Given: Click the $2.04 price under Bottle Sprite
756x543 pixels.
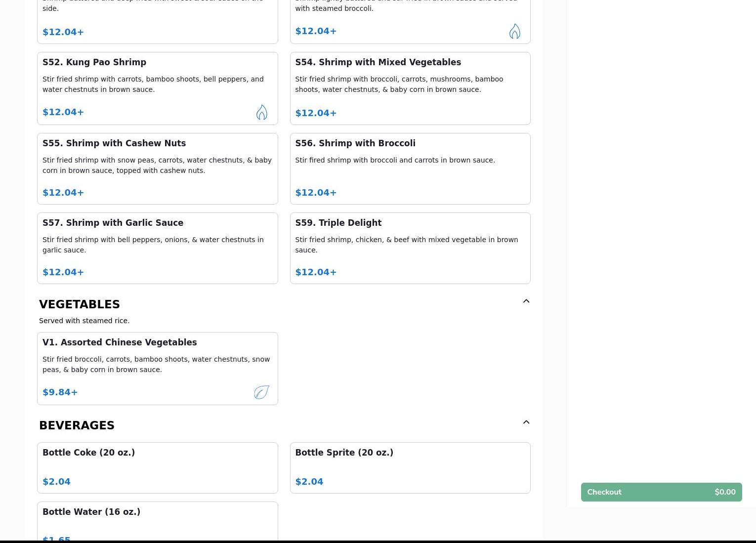Looking at the screenshot, I should coord(309,482).
